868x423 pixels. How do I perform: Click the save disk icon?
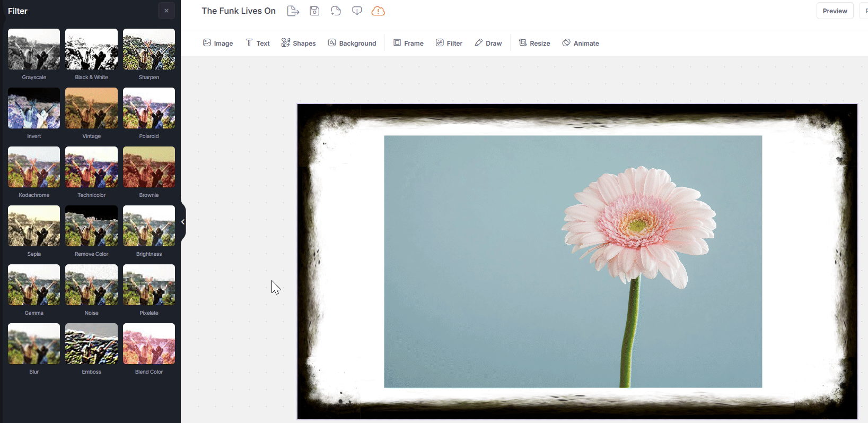coord(314,11)
